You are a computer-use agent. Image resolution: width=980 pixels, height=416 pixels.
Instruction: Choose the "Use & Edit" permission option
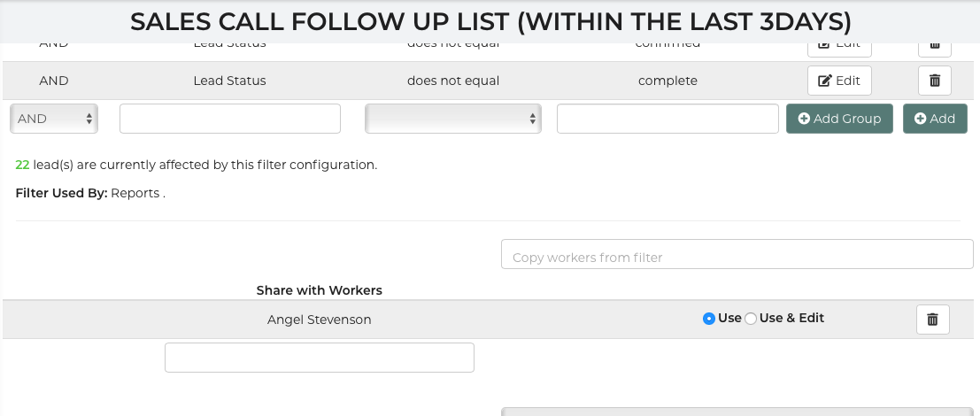(751, 319)
